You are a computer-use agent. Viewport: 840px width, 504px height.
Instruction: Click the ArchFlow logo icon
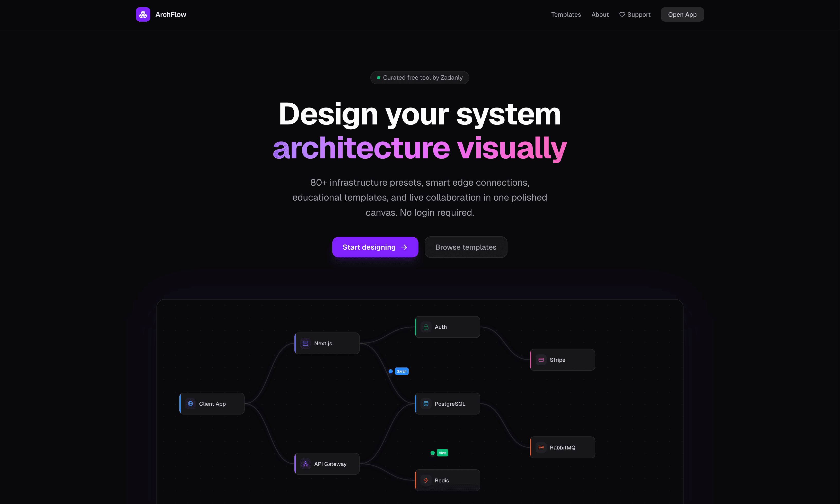(x=143, y=14)
